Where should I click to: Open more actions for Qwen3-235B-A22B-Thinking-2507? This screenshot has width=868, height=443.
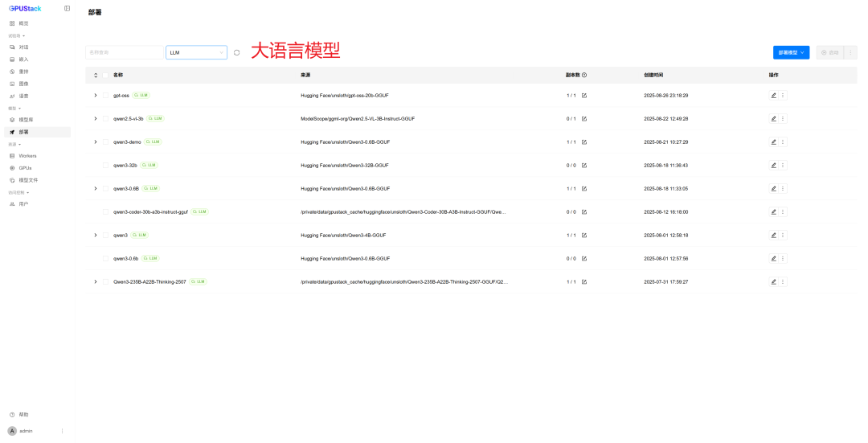coord(783,281)
